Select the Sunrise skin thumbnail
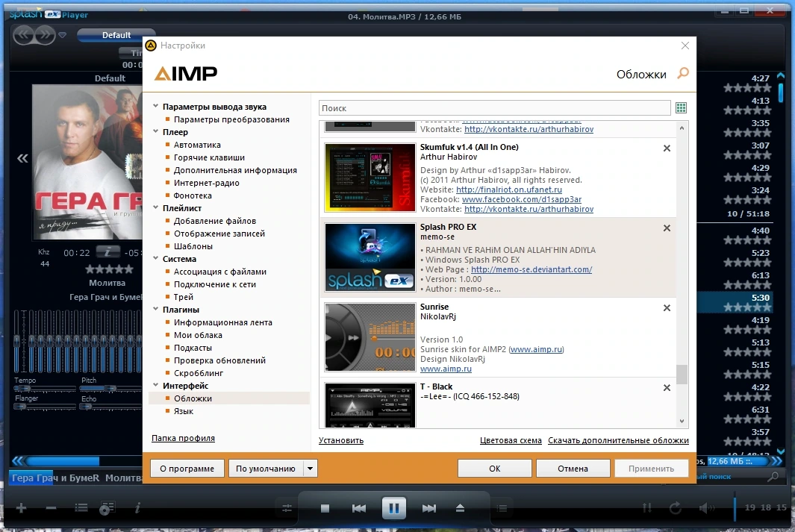The image size is (795, 532). (x=370, y=337)
